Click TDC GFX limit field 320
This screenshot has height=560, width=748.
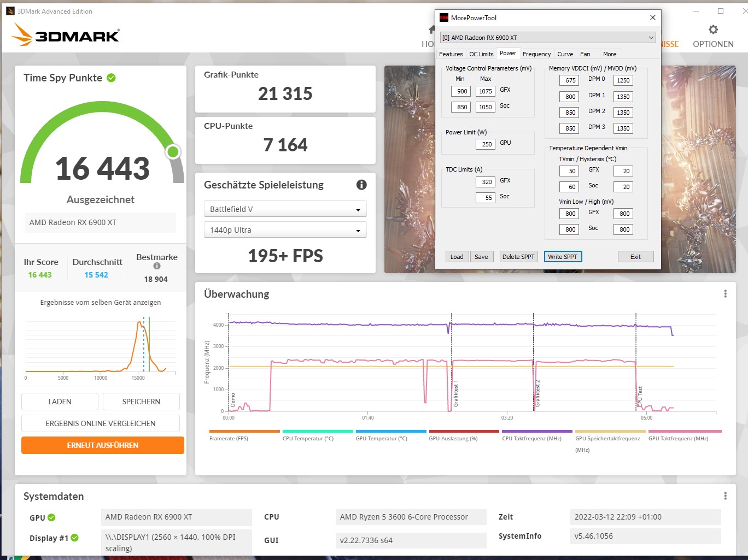pyautogui.click(x=486, y=182)
